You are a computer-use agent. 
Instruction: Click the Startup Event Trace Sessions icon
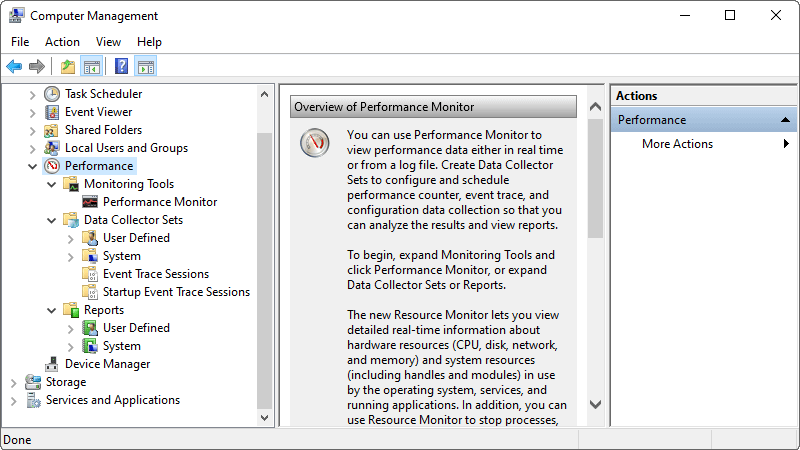click(x=90, y=292)
